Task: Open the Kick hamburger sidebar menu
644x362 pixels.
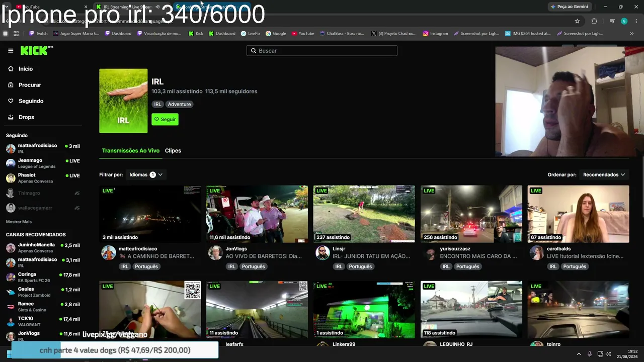Action: [x=11, y=51]
